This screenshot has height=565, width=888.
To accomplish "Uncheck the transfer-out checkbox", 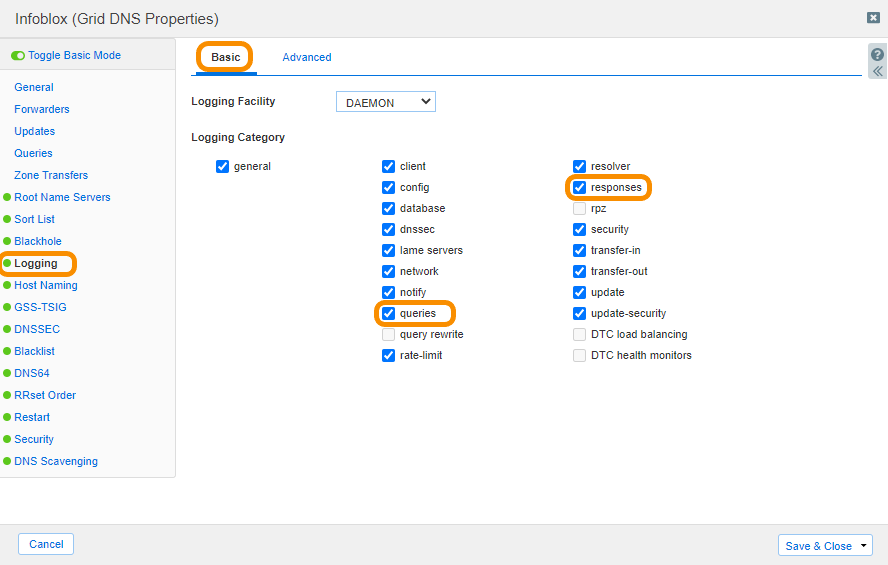I will (x=579, y=271).
